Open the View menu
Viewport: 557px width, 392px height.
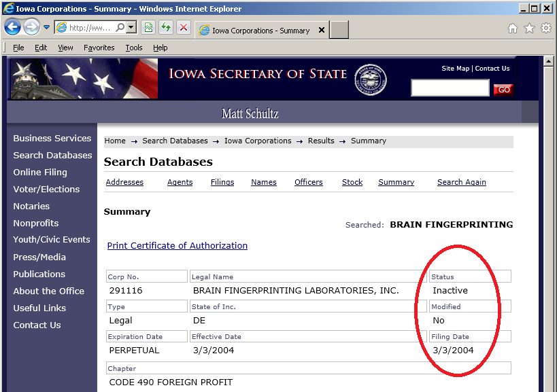click(x=65, y=48)
